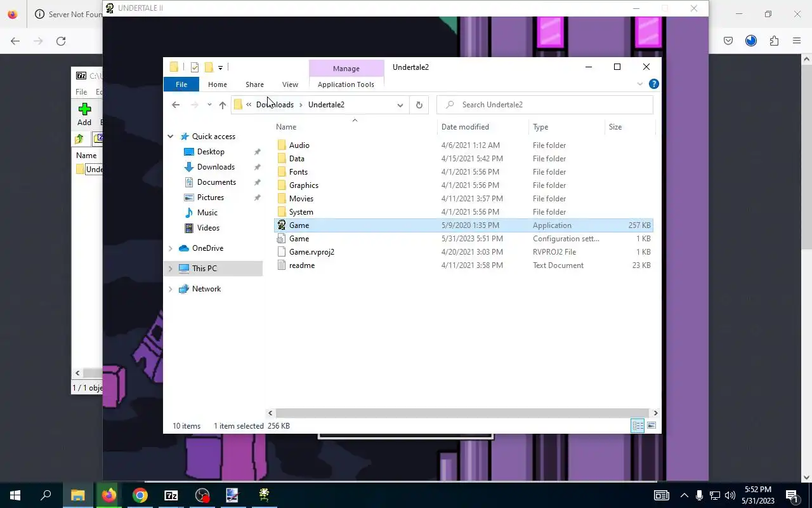Open the Audio folder
The height and width of the screenshot is (508, 812).
click(x=299, y=145)
